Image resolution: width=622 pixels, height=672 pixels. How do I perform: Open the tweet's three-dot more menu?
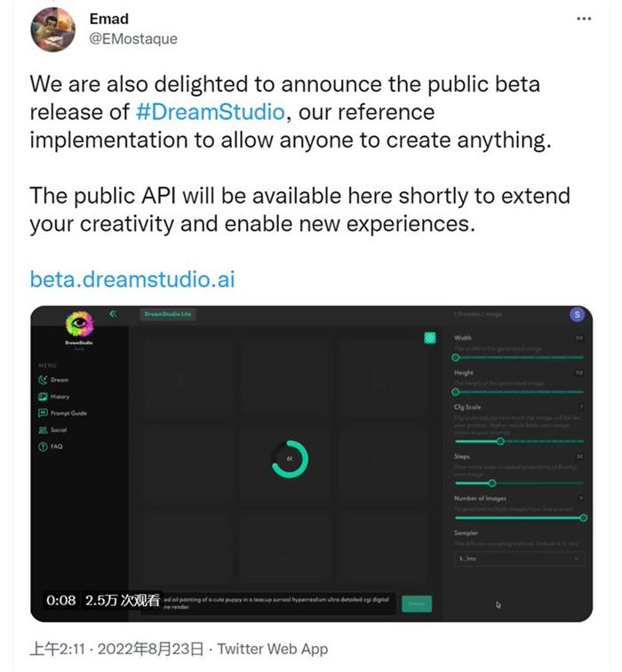tap(584, 18)
